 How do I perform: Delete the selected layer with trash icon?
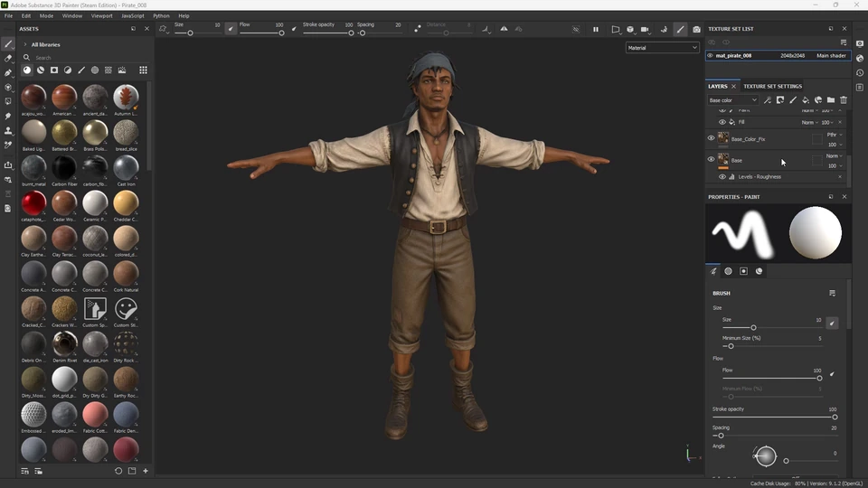(844, 100)
